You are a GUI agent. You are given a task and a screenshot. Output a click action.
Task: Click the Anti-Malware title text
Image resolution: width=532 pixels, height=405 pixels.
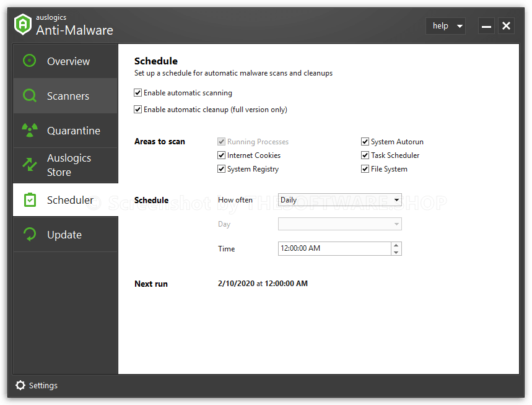[75, 30]
